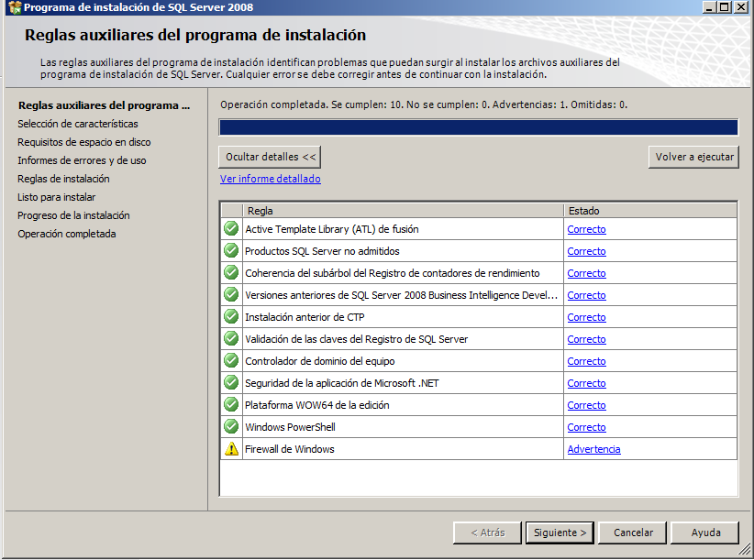This screenshot has height=560, width=754.
Task: Click green check icon for Instalación anterior de CTP
Action: tap(231, 317)
